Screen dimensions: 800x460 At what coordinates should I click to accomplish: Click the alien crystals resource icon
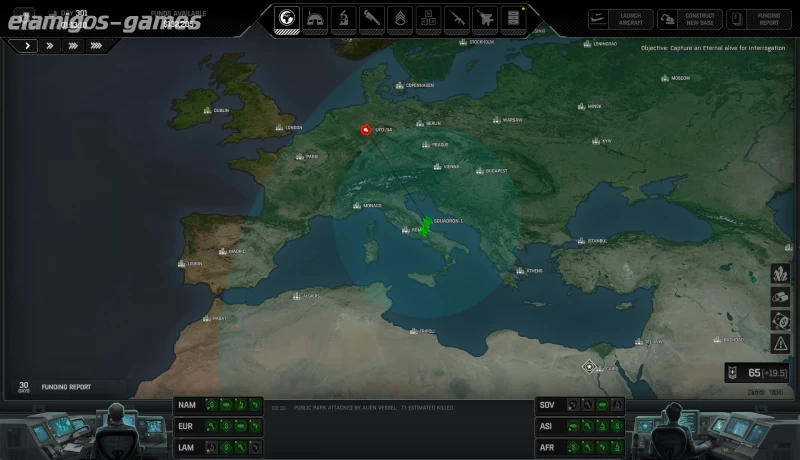(x=780, y=273)
